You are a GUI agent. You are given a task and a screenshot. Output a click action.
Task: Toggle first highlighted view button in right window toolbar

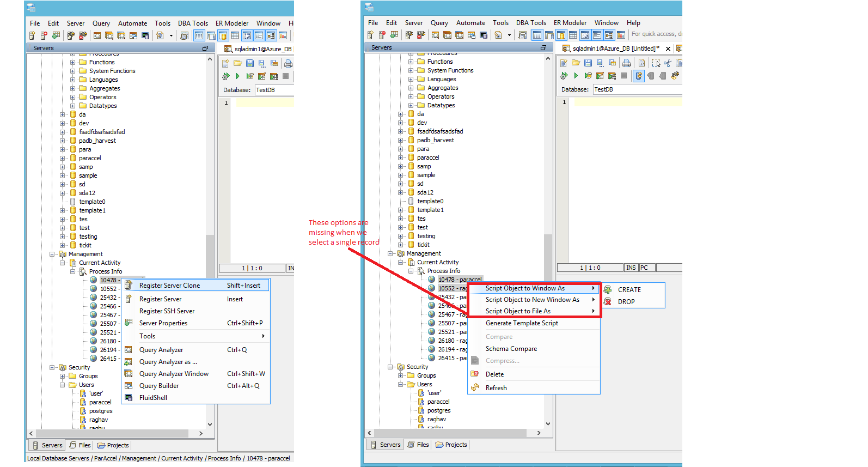[x=537, y=35]
